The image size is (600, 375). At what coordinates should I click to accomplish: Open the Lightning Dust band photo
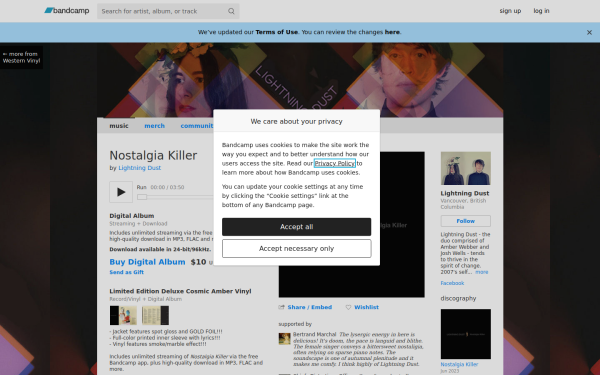click(x=465, y=168)
